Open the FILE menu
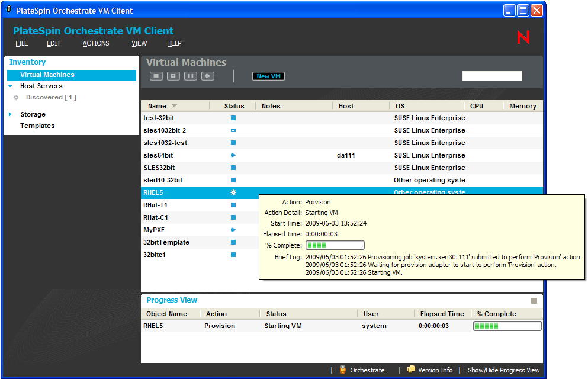Image resolution: width=588 pixels, height=379 pixels. coord(22,43)
